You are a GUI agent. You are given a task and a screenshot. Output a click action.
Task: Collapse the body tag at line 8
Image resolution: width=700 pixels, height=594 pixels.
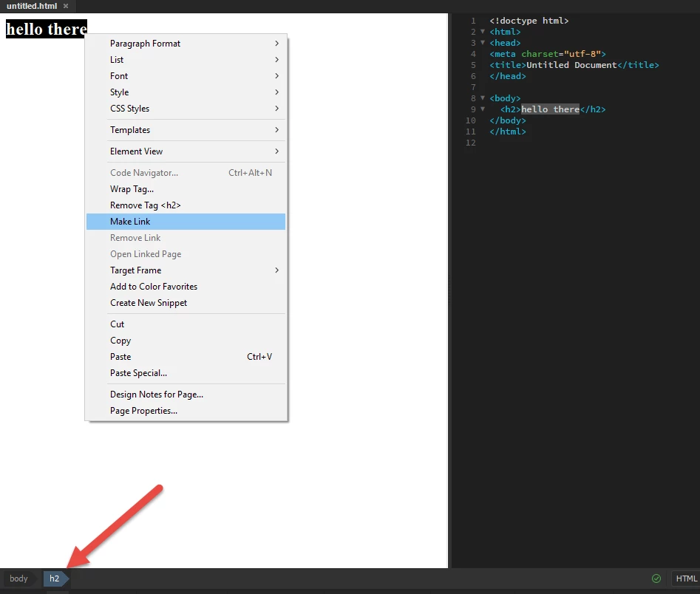[x=482, y=98]
